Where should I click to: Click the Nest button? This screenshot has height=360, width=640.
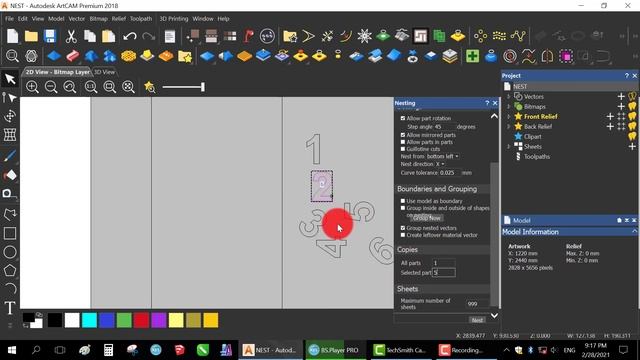[x=477, y=320]
